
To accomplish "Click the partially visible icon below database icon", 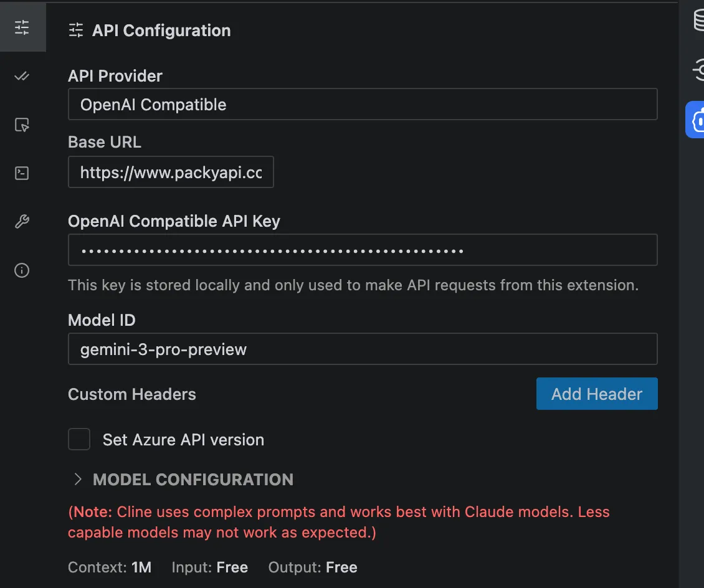I will coord(699,70).
